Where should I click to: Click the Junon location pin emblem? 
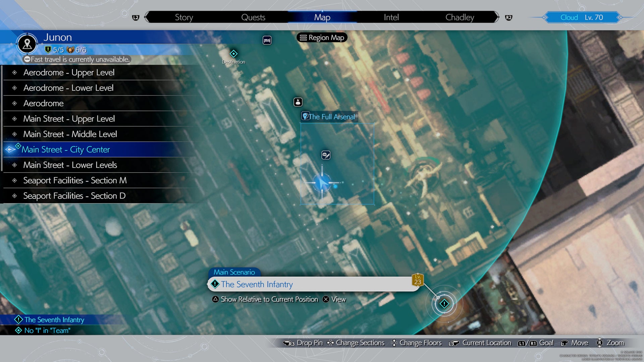[x=27, y=44]
